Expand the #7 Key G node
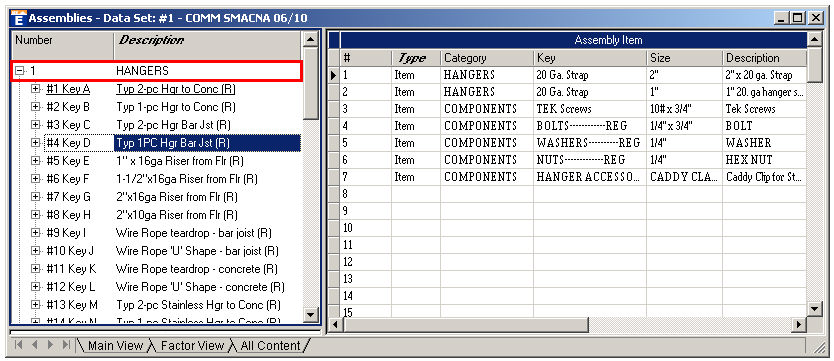The height and width of the screenshot is (361, 834). (36, 197)
